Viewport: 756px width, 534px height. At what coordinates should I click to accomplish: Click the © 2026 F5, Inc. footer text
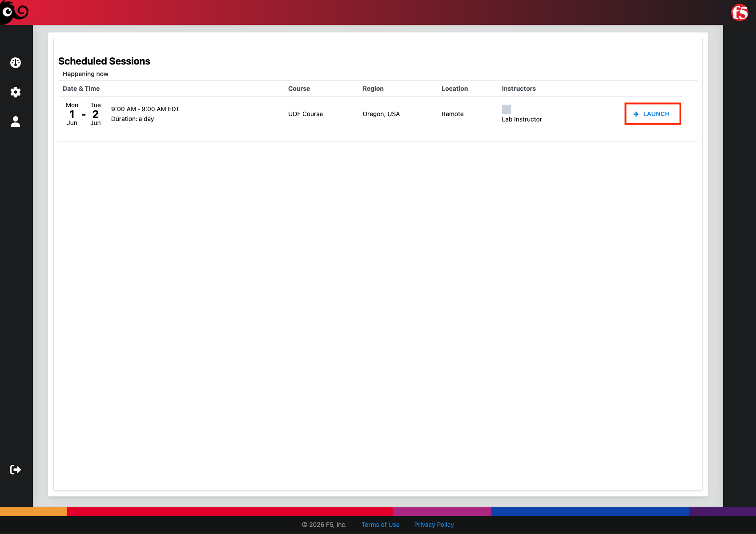click(324, 525)
